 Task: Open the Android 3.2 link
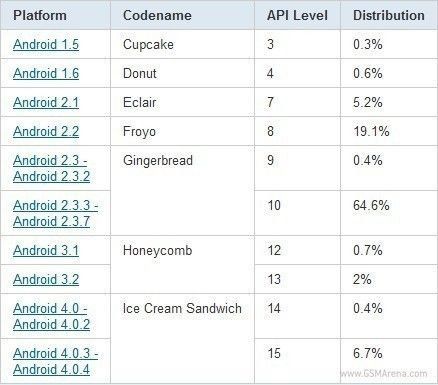pos(46,279)
